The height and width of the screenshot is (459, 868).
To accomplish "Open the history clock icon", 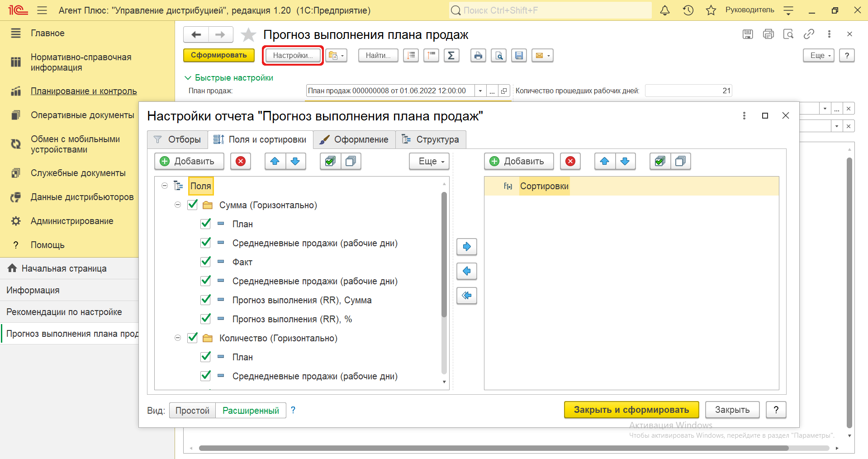I will (x=688, y=10).
